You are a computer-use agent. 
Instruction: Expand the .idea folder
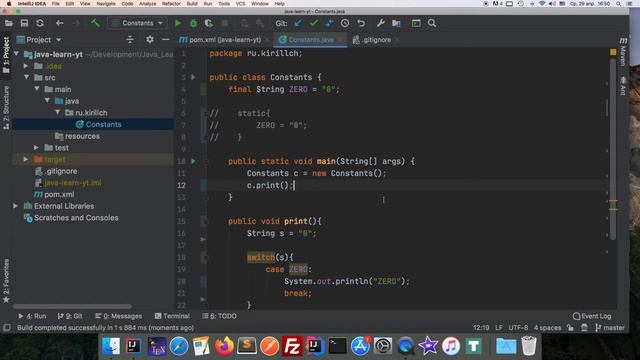click(x=26, y=66)
